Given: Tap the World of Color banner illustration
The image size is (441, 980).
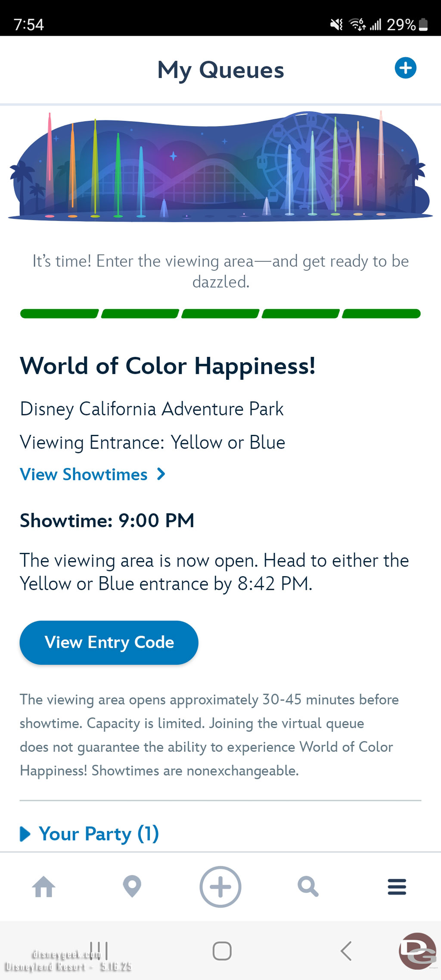Looking at the screenshot, I should (x=220, y=167).
